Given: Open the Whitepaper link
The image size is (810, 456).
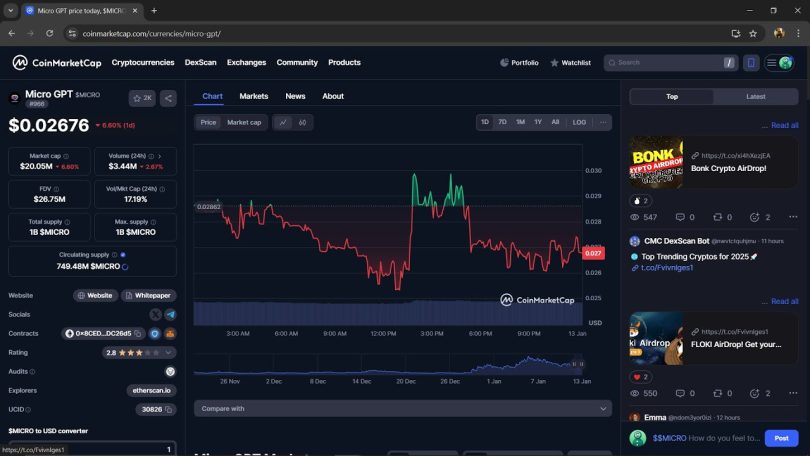Looking at the screenshot, I should tap(148, 295).
